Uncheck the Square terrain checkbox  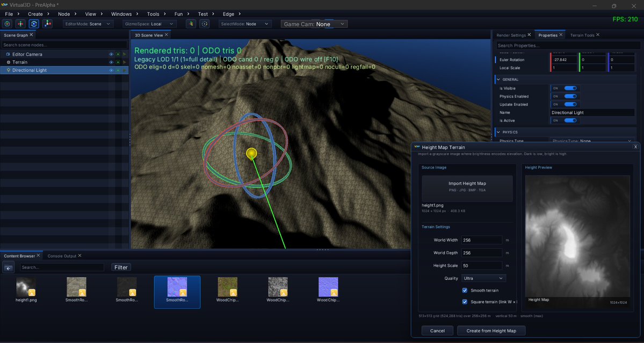[465, 302]
